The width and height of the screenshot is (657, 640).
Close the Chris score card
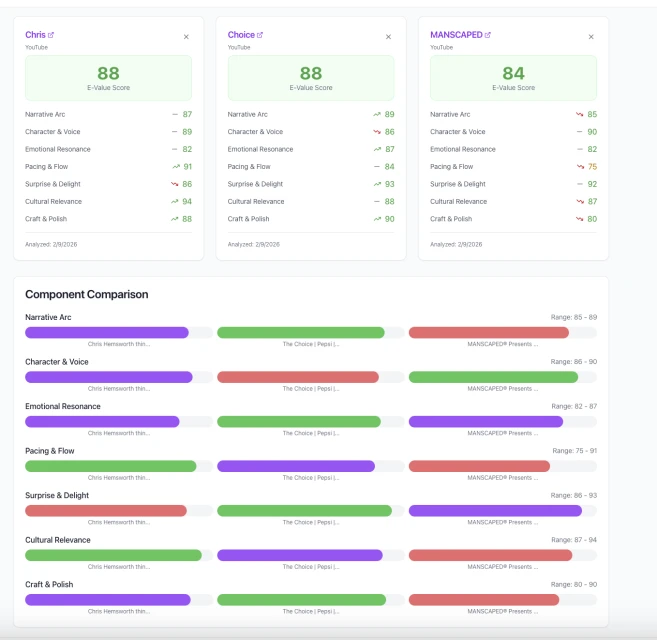186,37
